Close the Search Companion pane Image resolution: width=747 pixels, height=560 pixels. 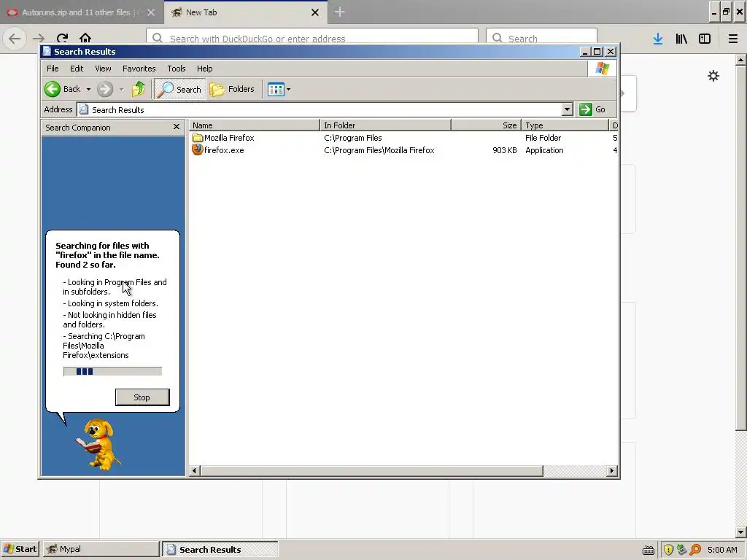point(177,127)
